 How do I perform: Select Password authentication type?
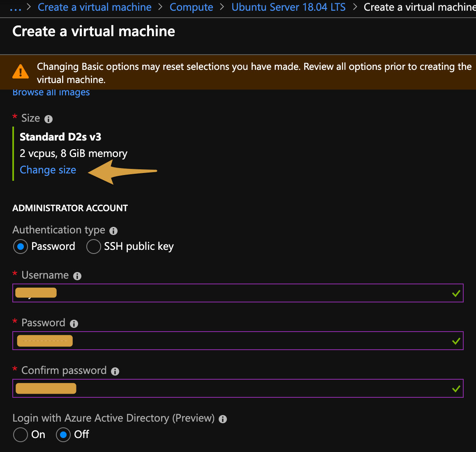click(21, 247)
